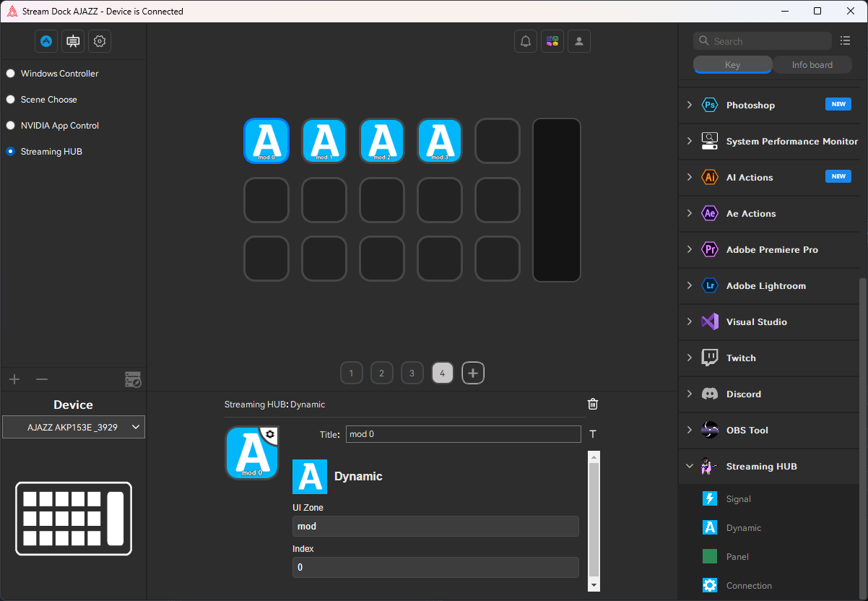Expand the Photoshop plugin category
Image resolution: width=868 pixels, height=601 pixels.
point(689,105)
